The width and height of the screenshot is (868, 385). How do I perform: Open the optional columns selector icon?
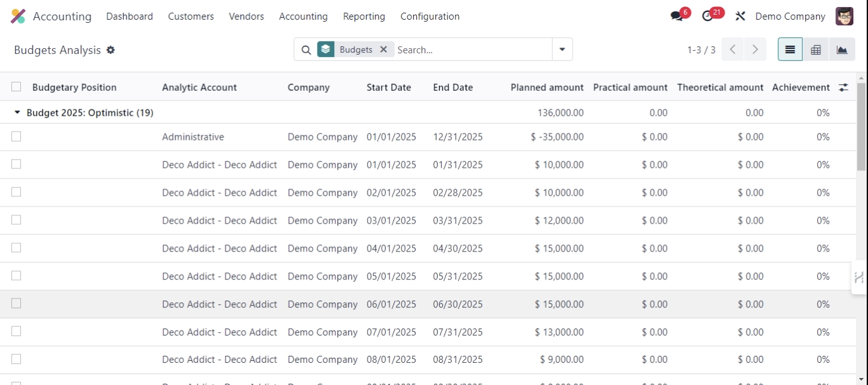click(x=844, y=87)
